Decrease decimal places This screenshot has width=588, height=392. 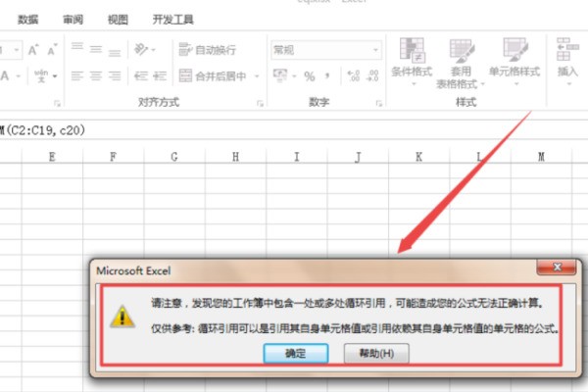372,76
